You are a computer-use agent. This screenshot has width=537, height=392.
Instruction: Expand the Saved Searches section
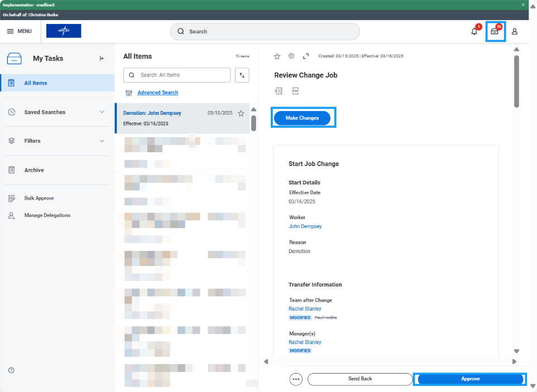point(102,112)
